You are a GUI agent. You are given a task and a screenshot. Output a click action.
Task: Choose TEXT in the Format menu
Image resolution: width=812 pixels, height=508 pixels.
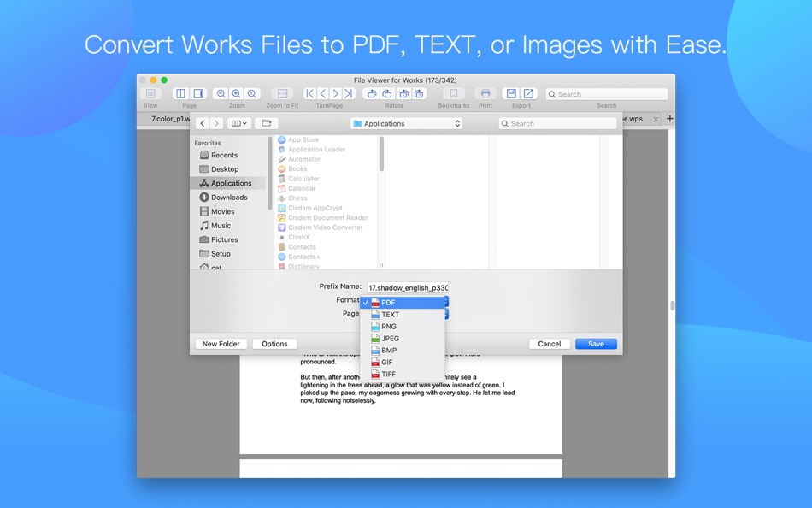point(403,315)
